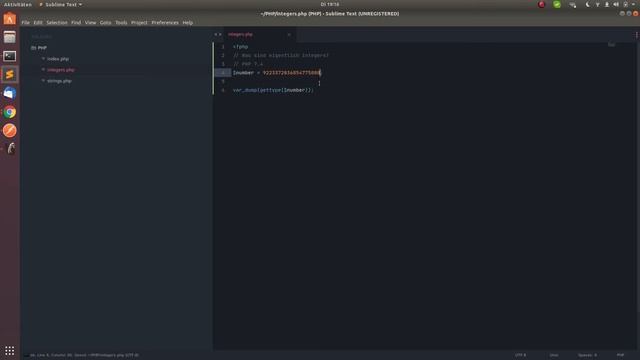Click the user indicator icon in top bar

[x=607, y=4]
